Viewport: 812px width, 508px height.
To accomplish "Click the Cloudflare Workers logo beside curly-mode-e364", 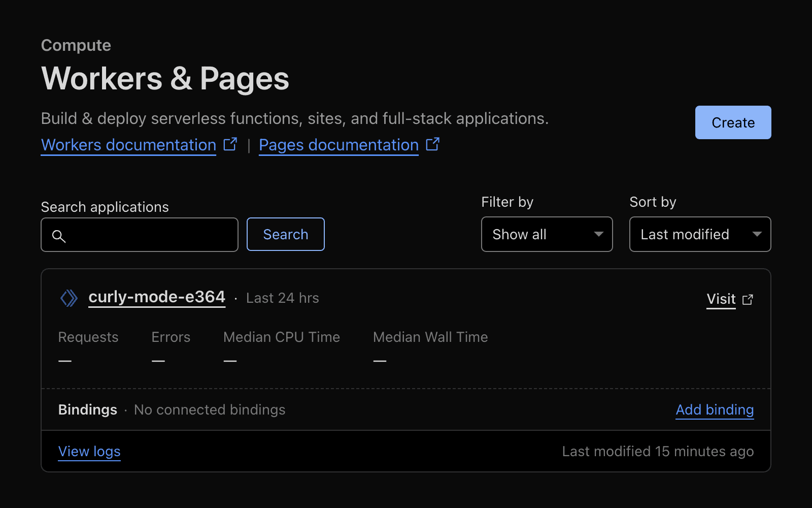I will (x=69, y=298).
